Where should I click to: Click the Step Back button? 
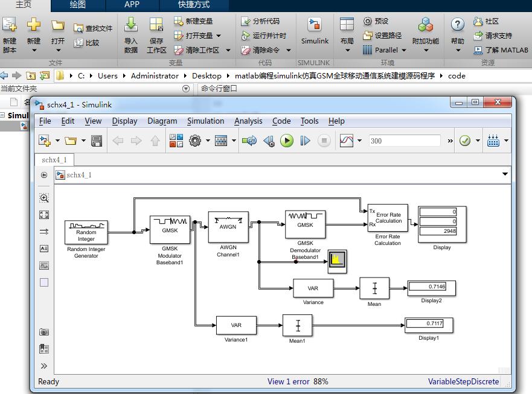(x=269, y=141)
